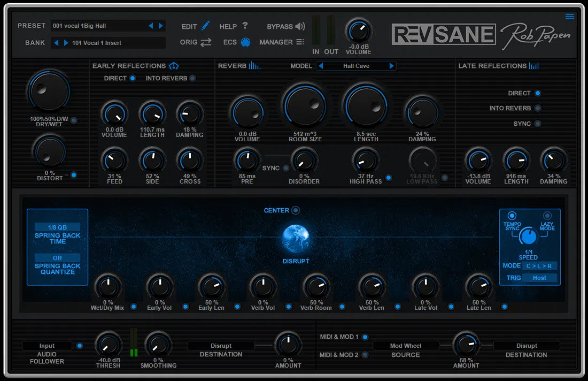Image resolution: width=588 pixels, height=381 pixels.
Task: Click the blue ECS MIDI plug icon
Action: [x=246, y=42]
